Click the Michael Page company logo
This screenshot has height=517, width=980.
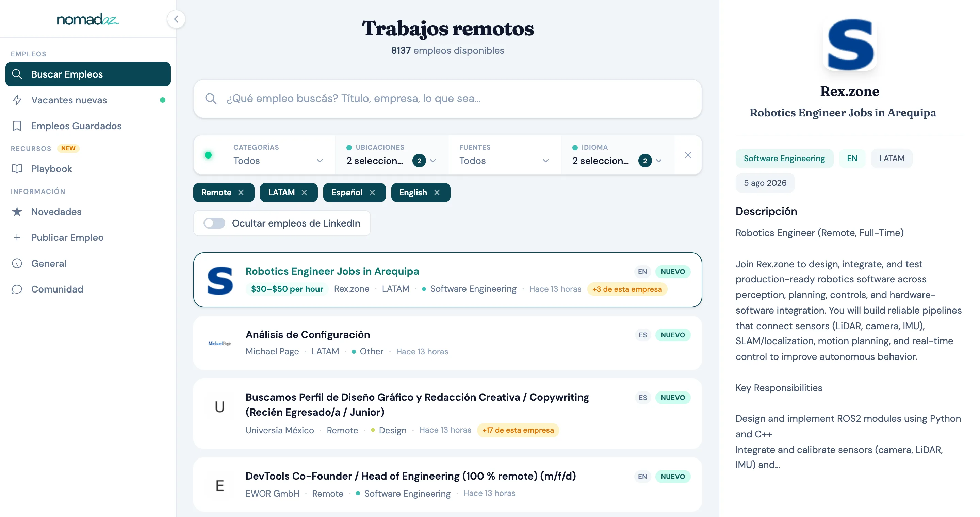[x=220, y=343]
